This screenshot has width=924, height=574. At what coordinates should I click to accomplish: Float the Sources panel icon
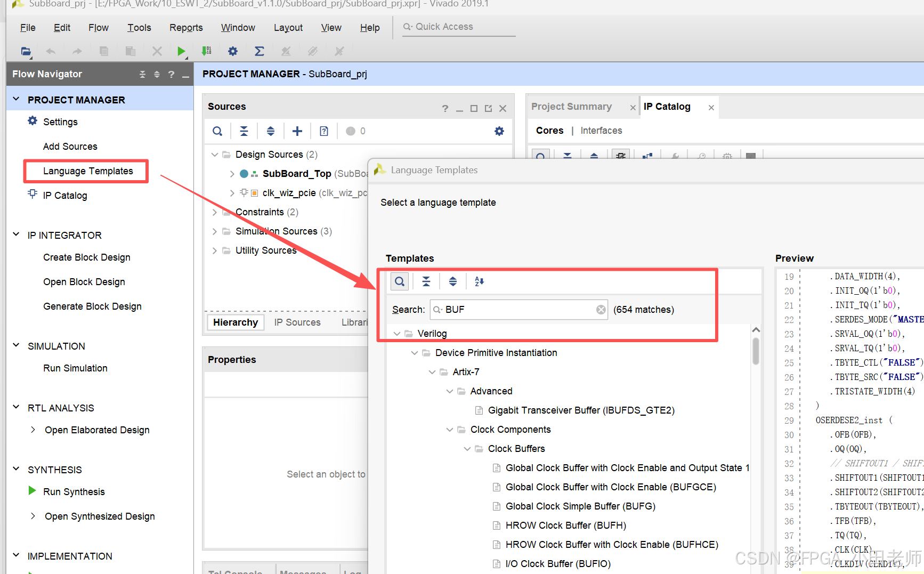click(x=489, y=108)
